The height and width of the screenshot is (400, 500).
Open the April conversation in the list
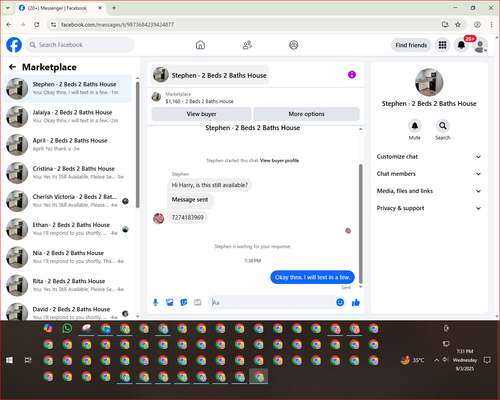click(68, 145)
